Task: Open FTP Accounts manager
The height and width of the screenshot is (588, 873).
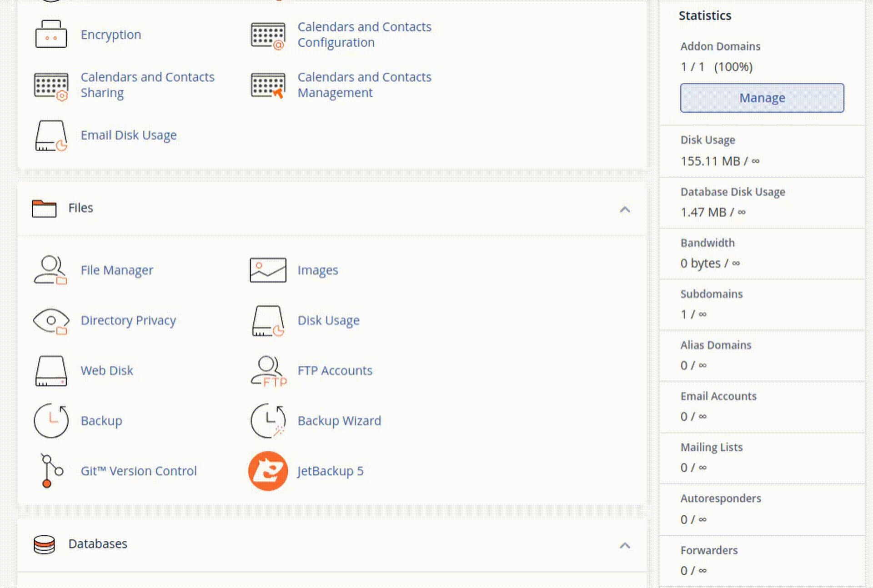Action: [x=335, y=370]
